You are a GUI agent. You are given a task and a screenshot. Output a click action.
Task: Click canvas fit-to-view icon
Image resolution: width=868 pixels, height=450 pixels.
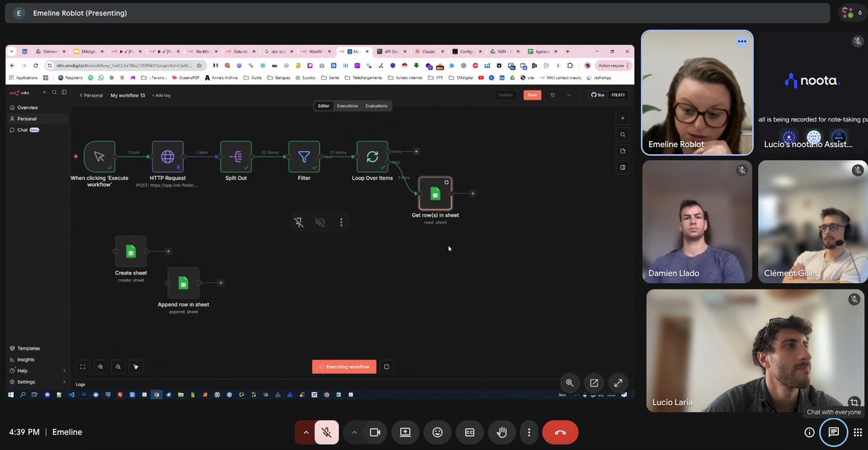[82, 367]
